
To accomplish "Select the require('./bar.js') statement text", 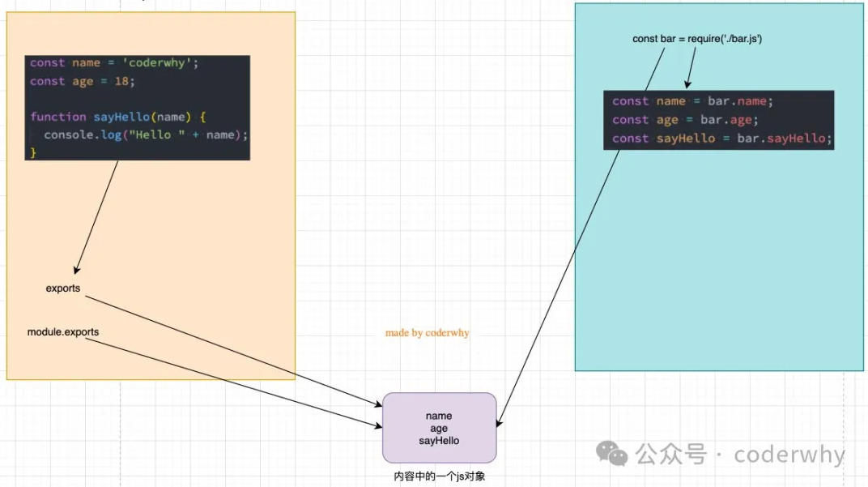I will pyautogui.click(x=697, y=39).
